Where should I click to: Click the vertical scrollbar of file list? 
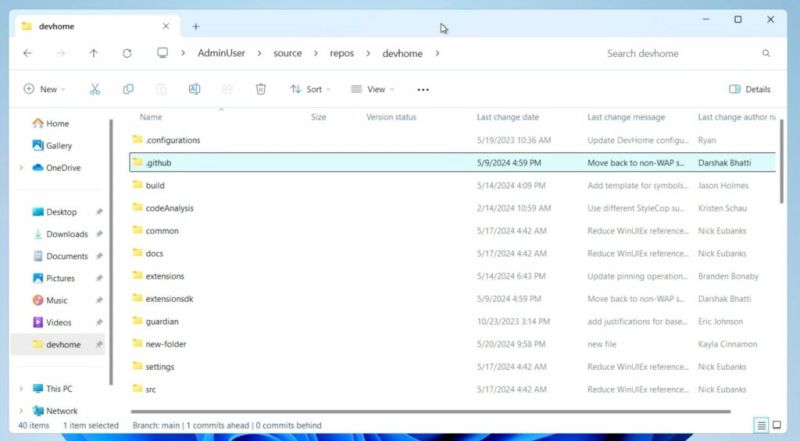tap(781, 161)
